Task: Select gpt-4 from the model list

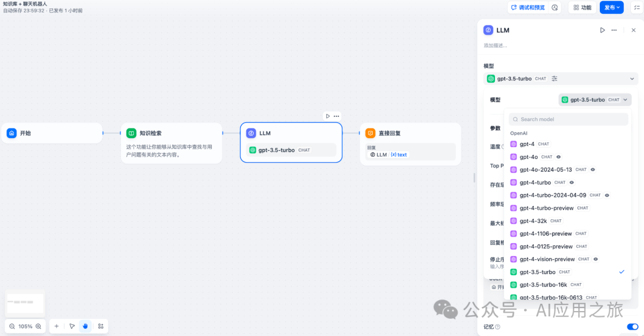Action: click(x=567, y=144)
